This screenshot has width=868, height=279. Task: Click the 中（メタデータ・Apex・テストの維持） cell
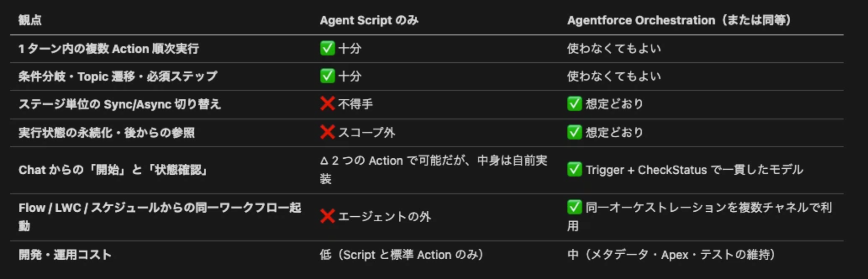671,255
